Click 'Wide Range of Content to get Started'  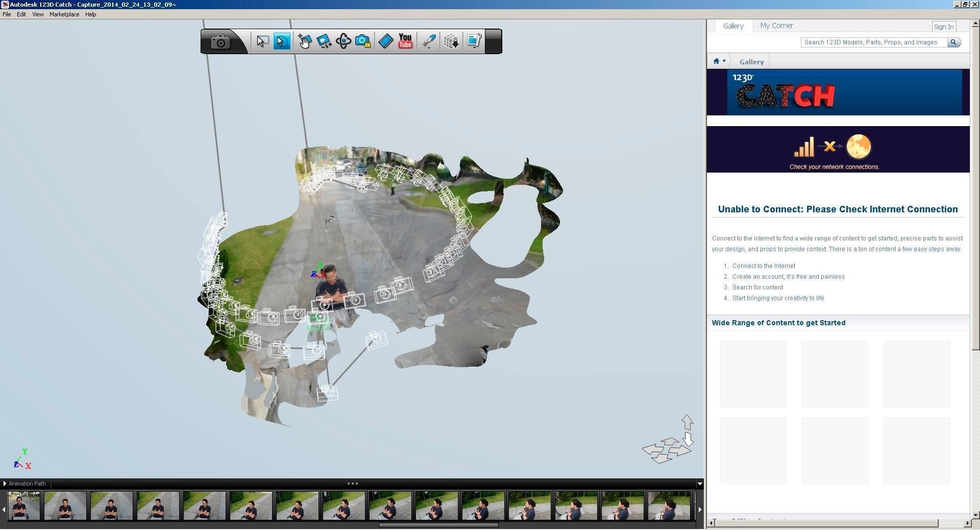click(x=778, y=323)
